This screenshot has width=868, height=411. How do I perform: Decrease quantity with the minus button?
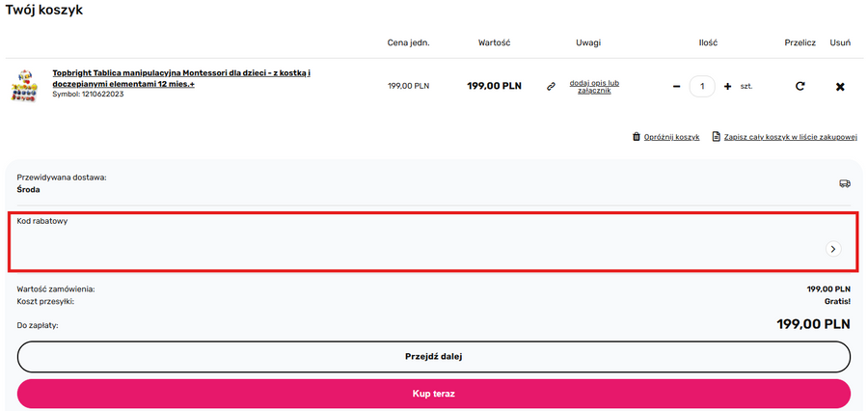[677, 86]
